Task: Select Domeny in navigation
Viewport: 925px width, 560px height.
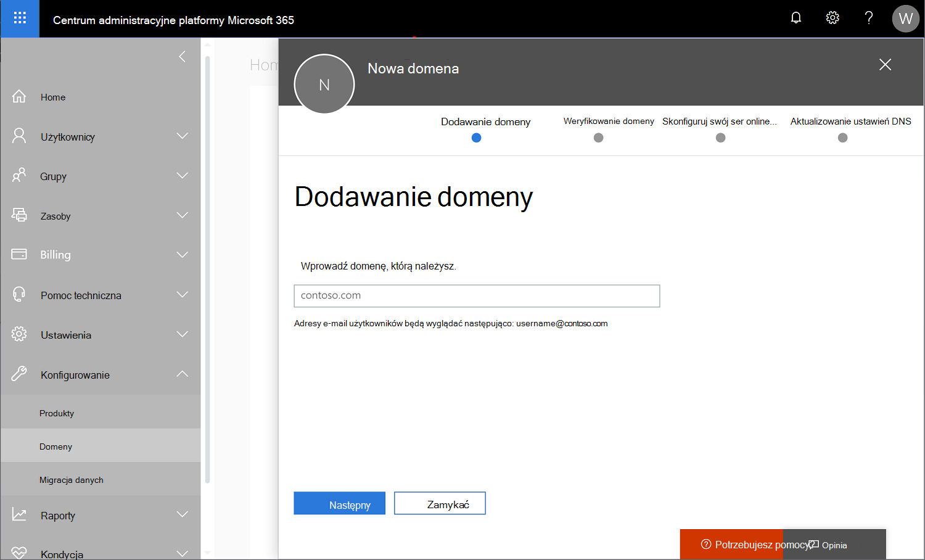Action: [x=101, y=446]
